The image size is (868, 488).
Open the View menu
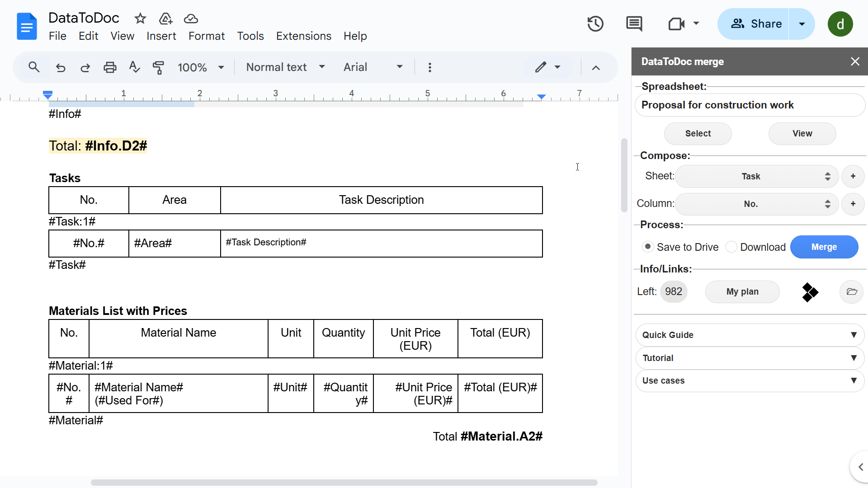pos(122,36)
